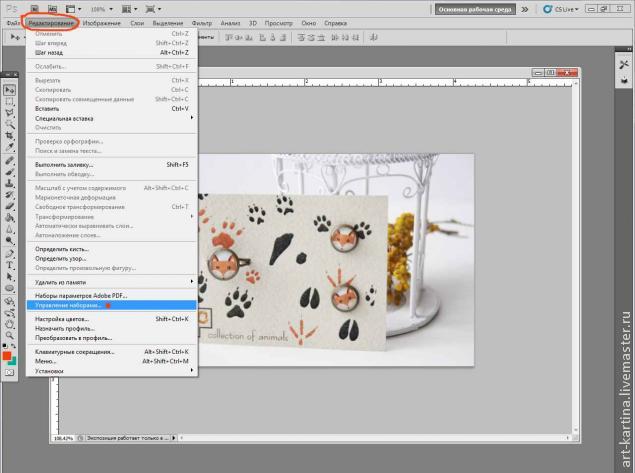Open the foreground red color swatch
The height and width of the screenshot is (473, 635).
tap(6, 356)
